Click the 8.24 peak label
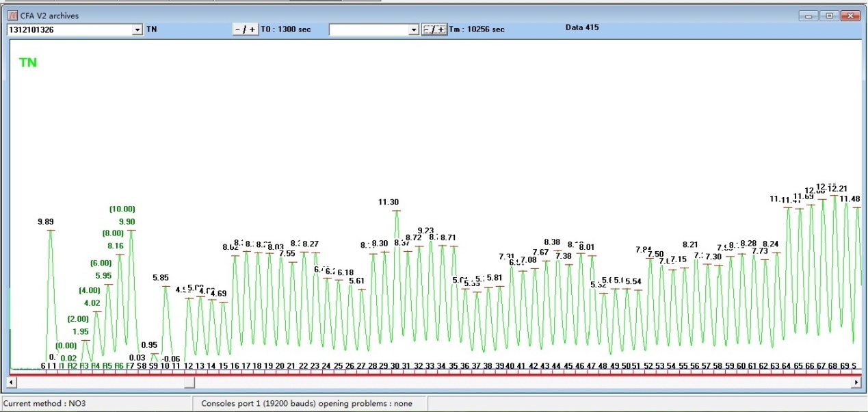 pos(771,244)
